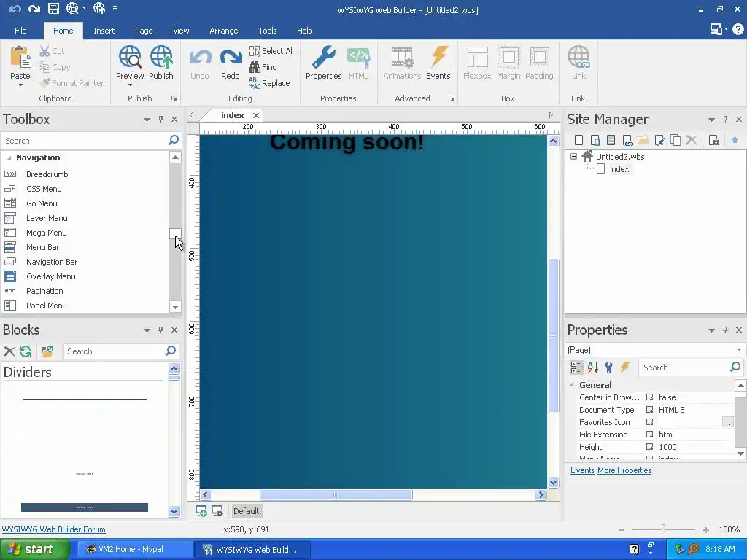
Task: Click the zoom slider handle in status bar
Action: click(663, 529)
